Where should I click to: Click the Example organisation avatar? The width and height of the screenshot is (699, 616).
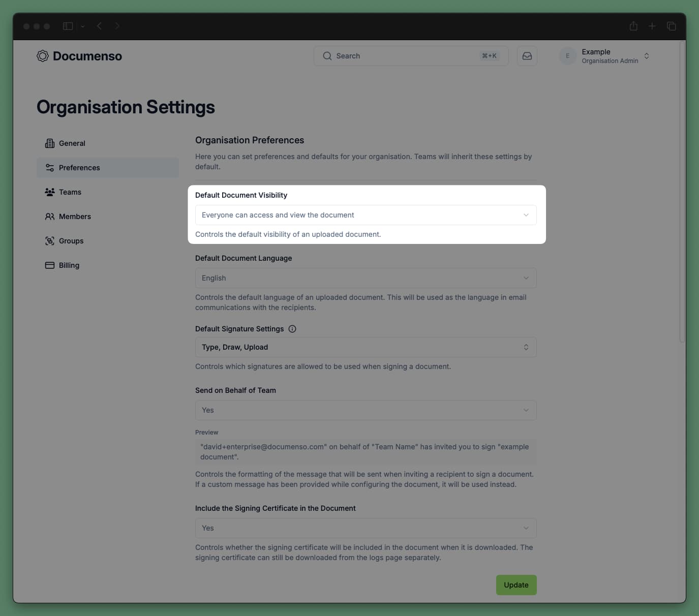coord(567,56)
